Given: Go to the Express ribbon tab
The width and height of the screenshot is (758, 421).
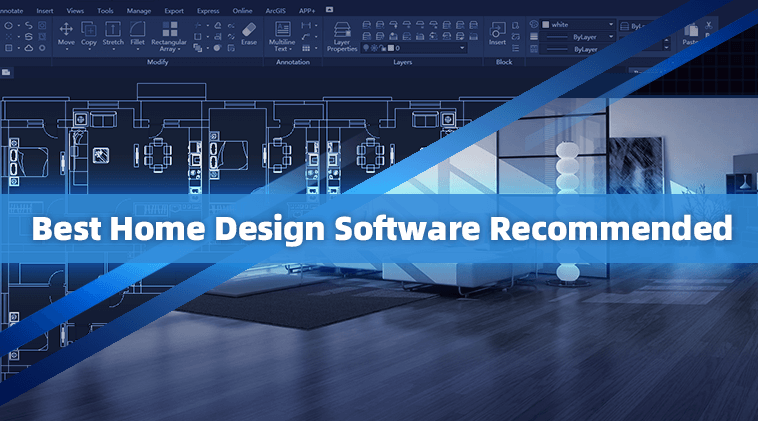Looking at the screenshot, I should click(208, 11).
